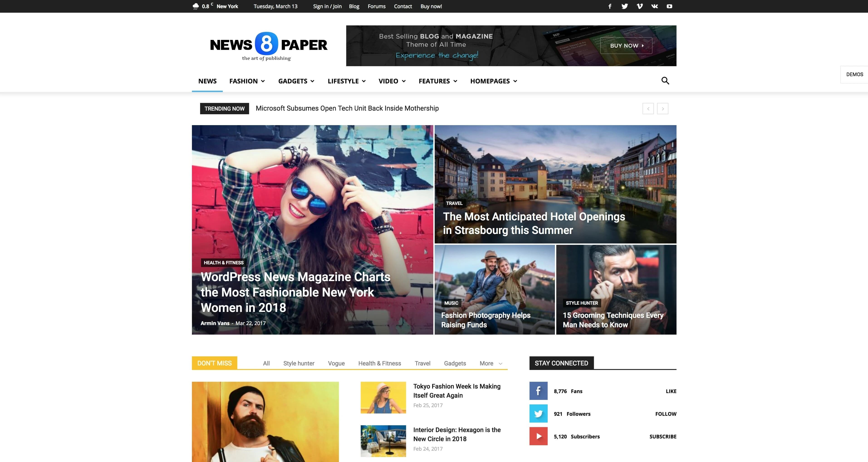
Task: Open the YouTube channel icon in top bar
Action: [669, 6]
